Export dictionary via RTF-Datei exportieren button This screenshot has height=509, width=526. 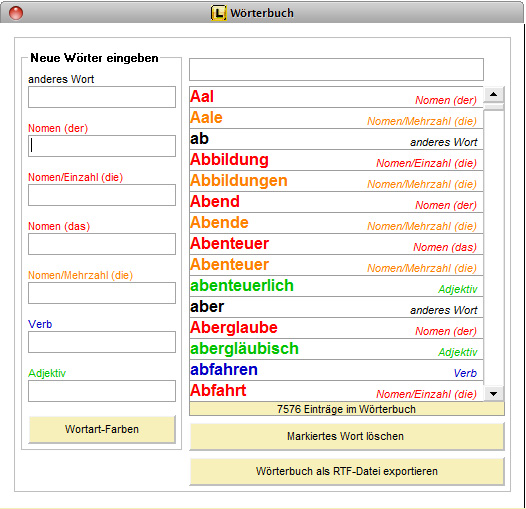tap(347, 471)
